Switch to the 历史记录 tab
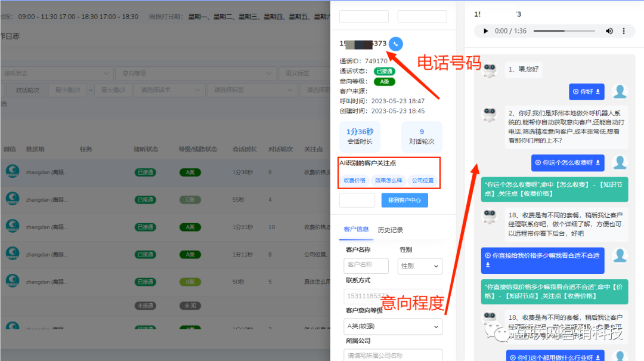 [390, 230]
